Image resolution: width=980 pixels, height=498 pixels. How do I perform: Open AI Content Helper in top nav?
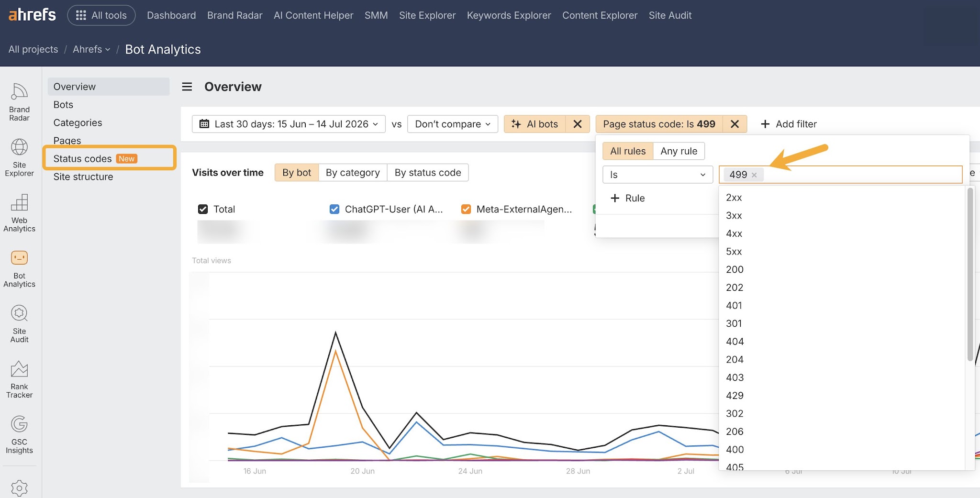tap(313, 15)
